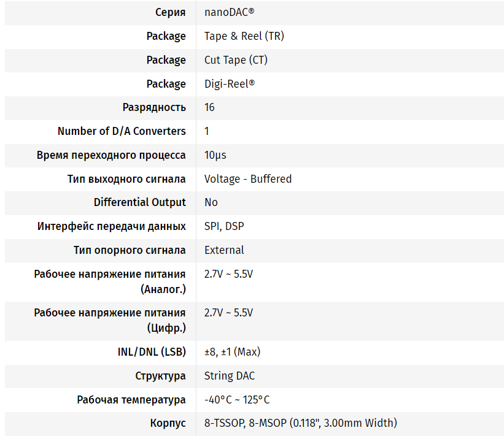This screenshot has height=436, width=504.
Task: Select the Tape & Reel (TR) package value
Action: click(x=244, y=36)
